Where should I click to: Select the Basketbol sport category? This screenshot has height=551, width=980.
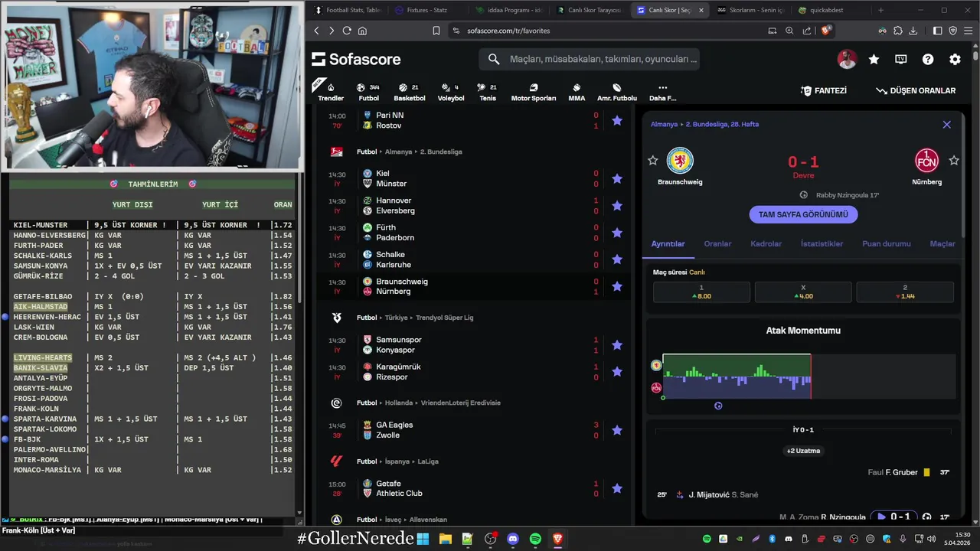click(x=409, y=92)
